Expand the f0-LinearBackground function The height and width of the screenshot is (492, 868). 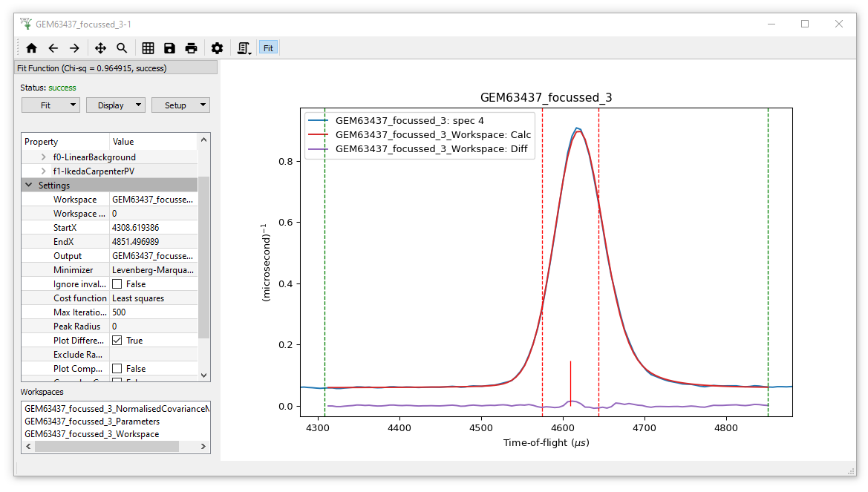pos(44,157)
